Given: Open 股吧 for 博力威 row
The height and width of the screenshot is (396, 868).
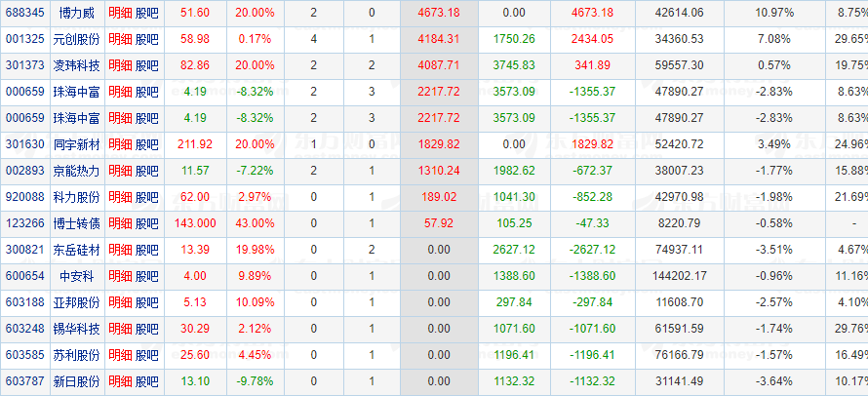Looking at the screenshot, I should [146, 12].
